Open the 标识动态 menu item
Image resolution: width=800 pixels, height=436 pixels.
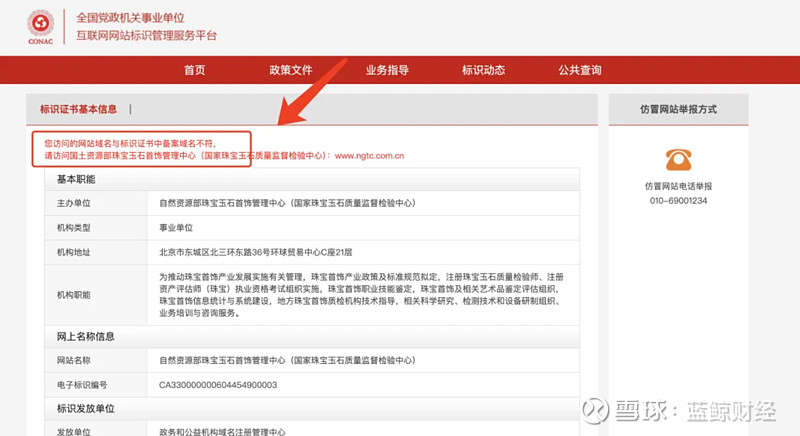tap(483, 70)
